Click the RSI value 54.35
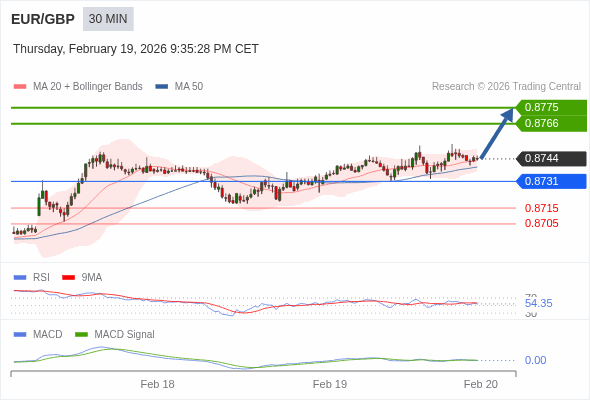 pyautogui.click(x=538, y=303)
